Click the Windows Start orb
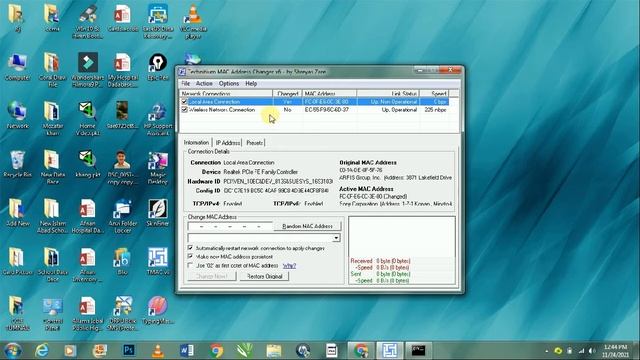 13,350
